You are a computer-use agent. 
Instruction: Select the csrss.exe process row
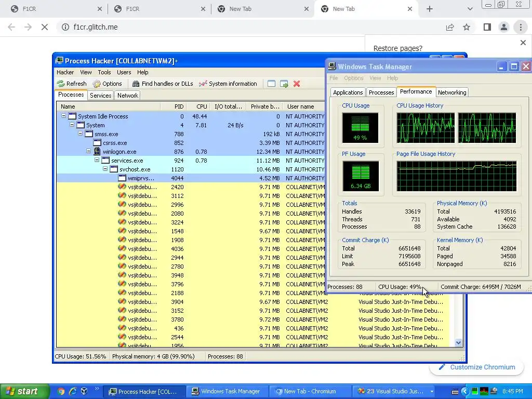tap(191, 143)
